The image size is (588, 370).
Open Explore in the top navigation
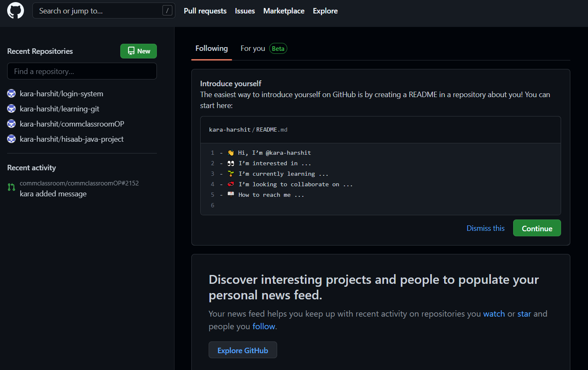[325, 11]
